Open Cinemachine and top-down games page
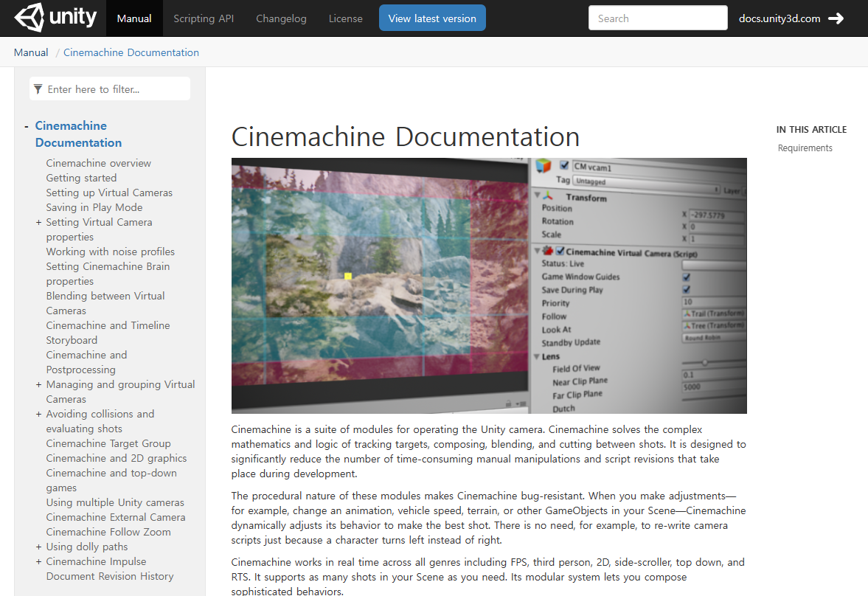Screen dimensions: 868x596 tap(111, 480)
